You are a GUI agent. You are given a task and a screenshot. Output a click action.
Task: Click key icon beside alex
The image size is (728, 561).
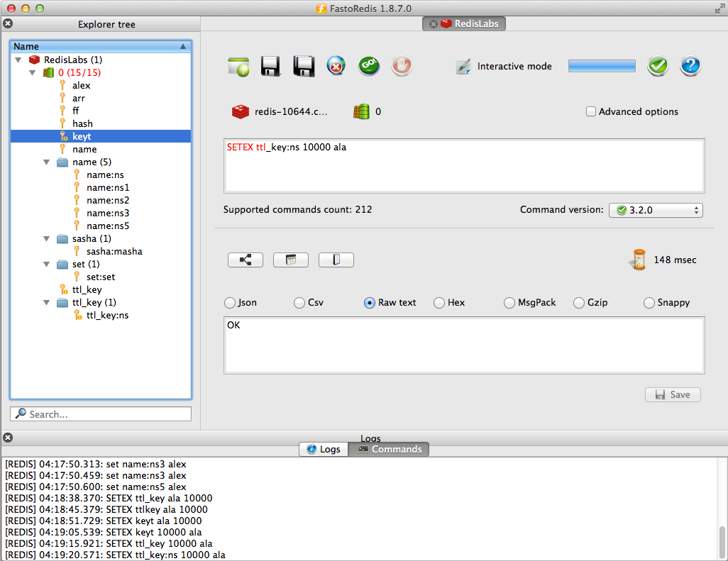coord(62,85)
